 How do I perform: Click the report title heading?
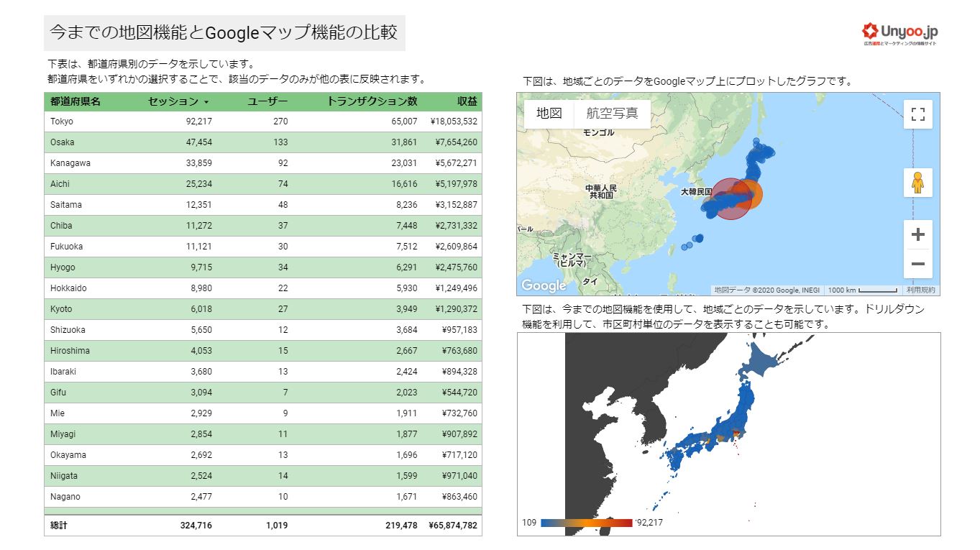[224, 32]
